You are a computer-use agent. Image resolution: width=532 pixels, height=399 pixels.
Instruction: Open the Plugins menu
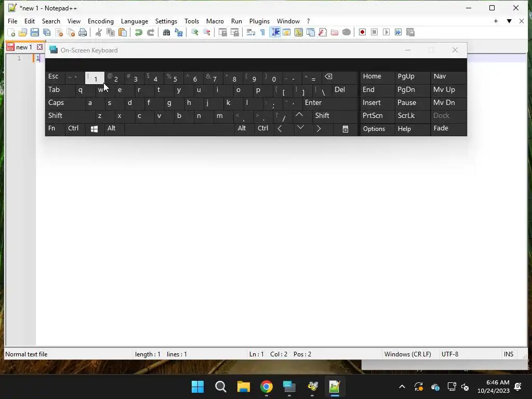click(x=260, y=21)
